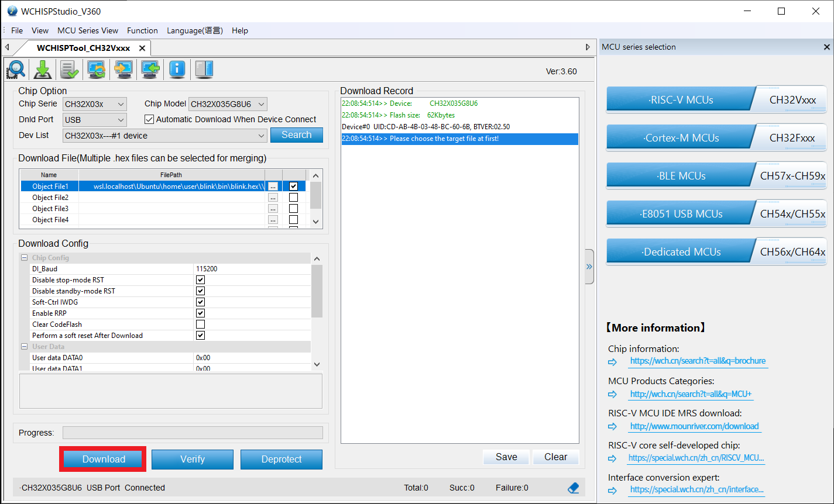Click the Deprotect button
Image resolution: width=834 pixels, height=504 pixels.
coord(282,460)
